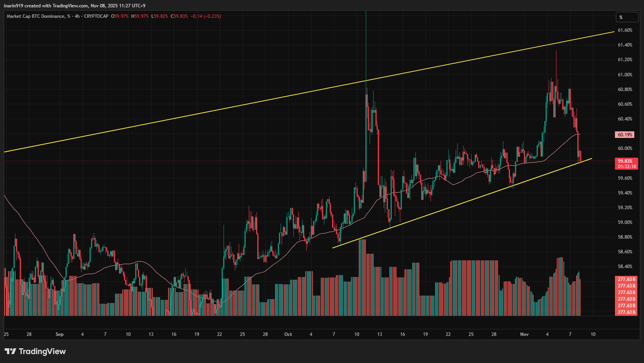Screen dimensions: 644x363
Task: Click the 58.40% level on the price axis
Action: pos(625,267)
